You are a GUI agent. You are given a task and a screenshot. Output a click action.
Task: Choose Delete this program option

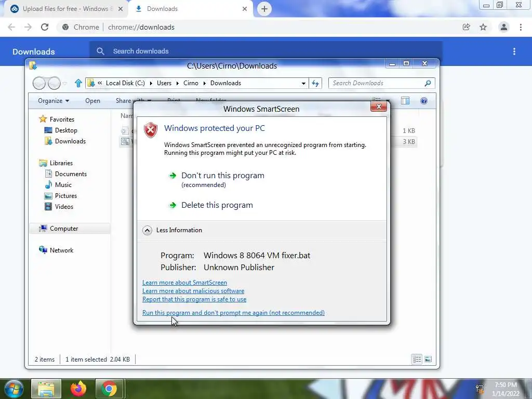(210, 205)
